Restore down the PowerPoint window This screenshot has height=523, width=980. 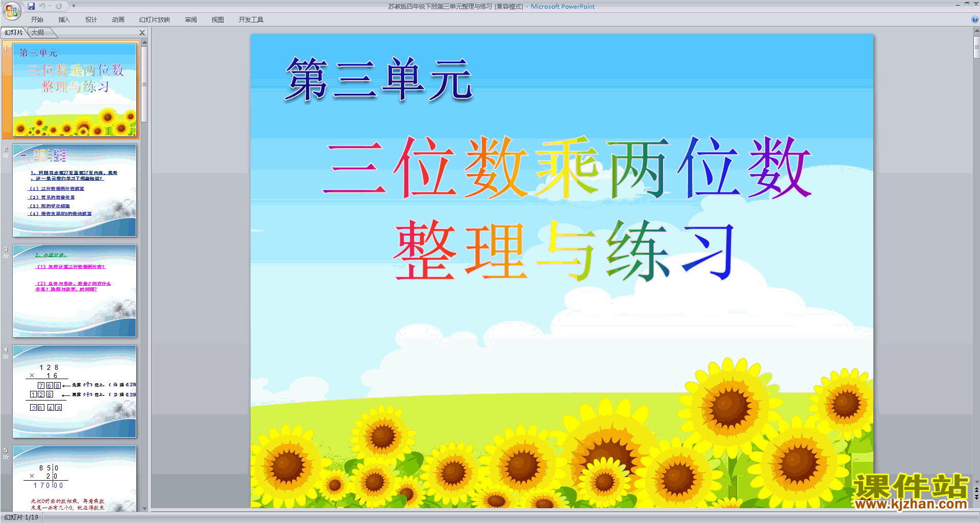click(967, 4)
